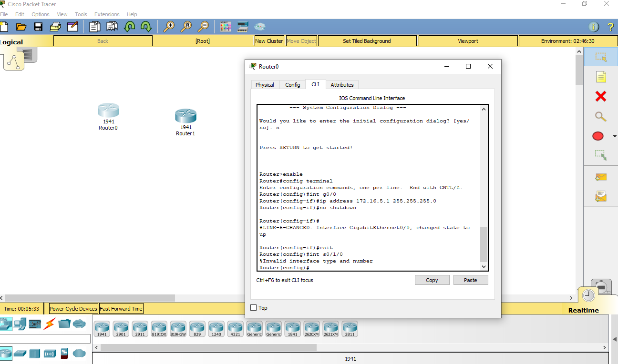Click Fast Forward Time

tap(121, 309)
